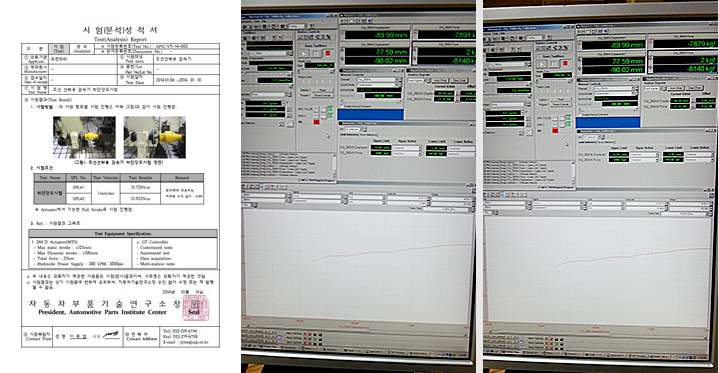Toggle green HSM high button in left photo

tap(330, 116)
